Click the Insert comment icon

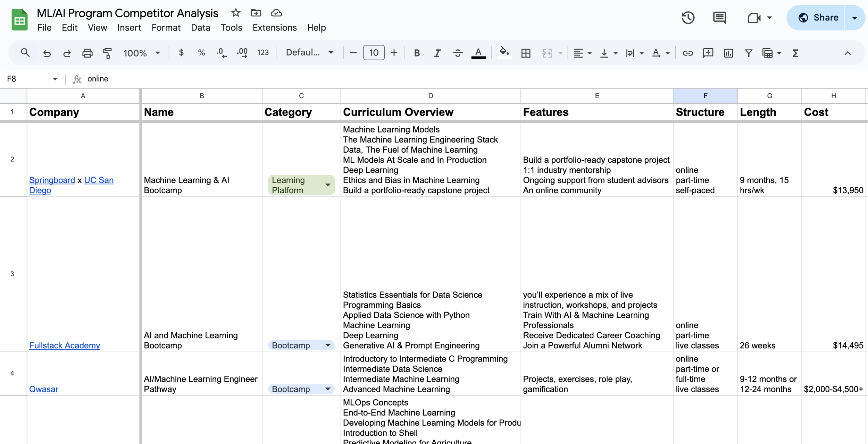tap(708, 53)
